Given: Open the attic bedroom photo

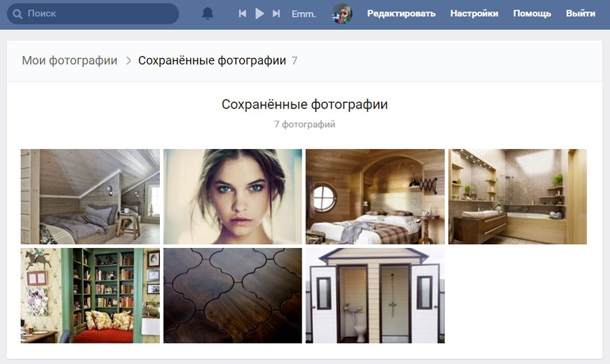Looking at the screenshot, I should pyautogui.click(x=90, y=197).
